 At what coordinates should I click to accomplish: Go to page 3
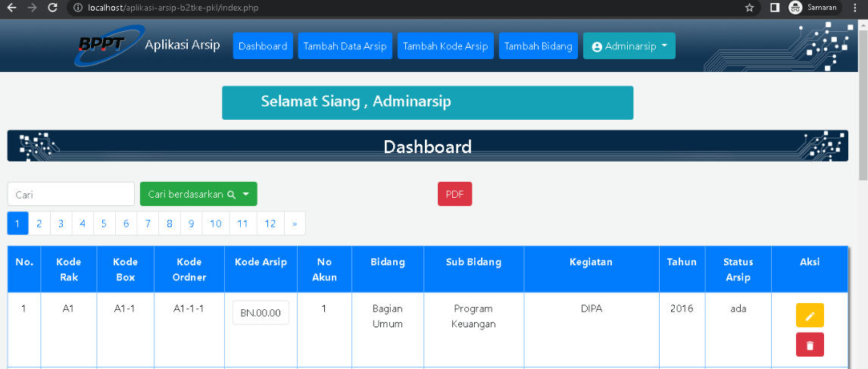(61, 224)
